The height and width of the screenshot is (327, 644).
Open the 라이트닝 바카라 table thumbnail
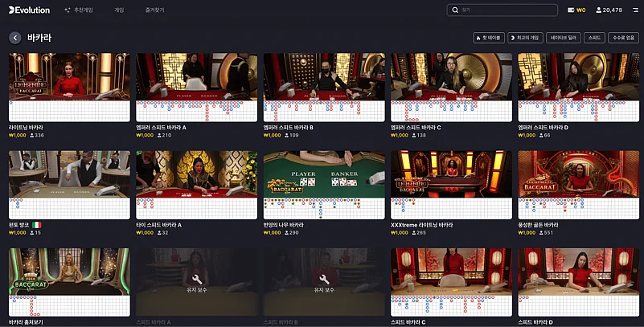pos(69,76)
